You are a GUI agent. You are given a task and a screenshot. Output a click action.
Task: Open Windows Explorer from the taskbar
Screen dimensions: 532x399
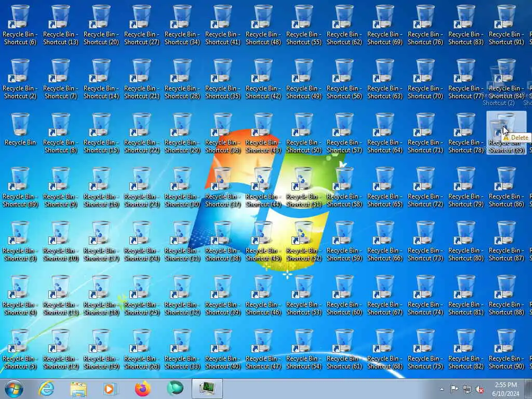coord(79,389)
